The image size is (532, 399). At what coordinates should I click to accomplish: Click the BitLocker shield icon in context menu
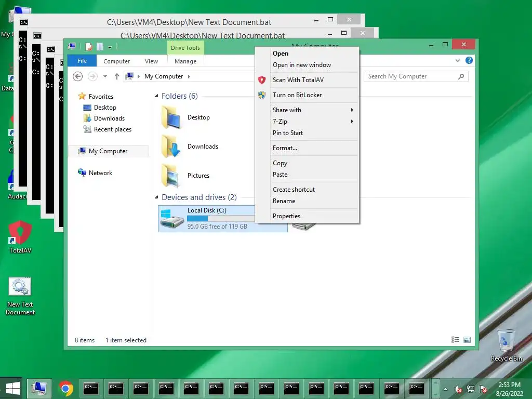(x=262, y=95)
